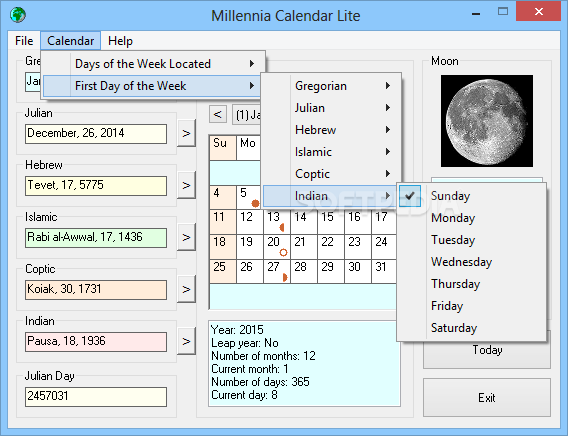
Task: Select day 11 in the calendar
Action: tap(223, 222)
